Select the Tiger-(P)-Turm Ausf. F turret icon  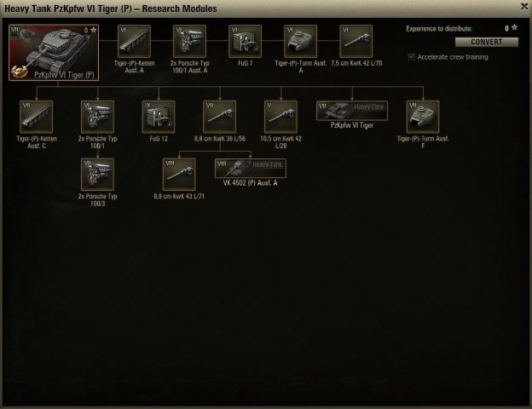[x=423, y=117]
